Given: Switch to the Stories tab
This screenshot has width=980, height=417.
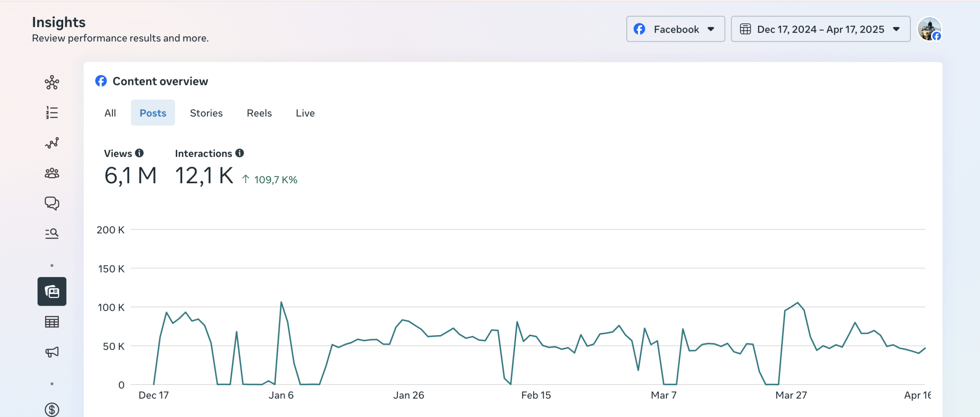Looking at the screenshot, I should coord(206,113).
